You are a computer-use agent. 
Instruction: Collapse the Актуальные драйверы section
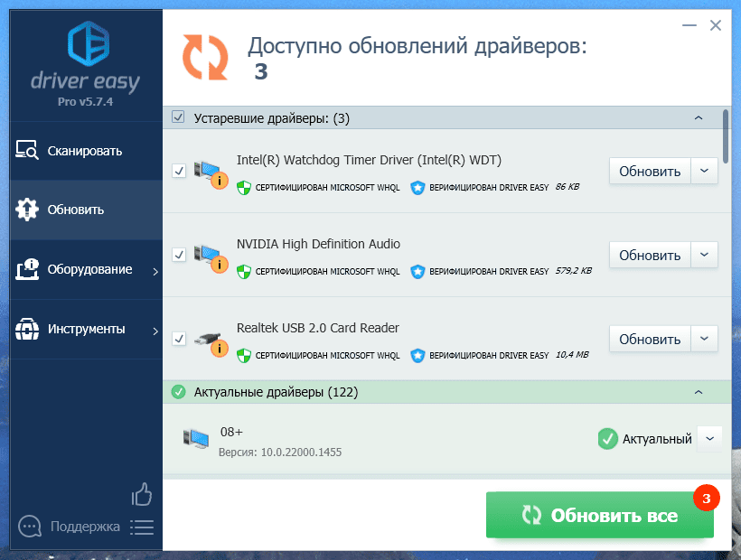698,392
